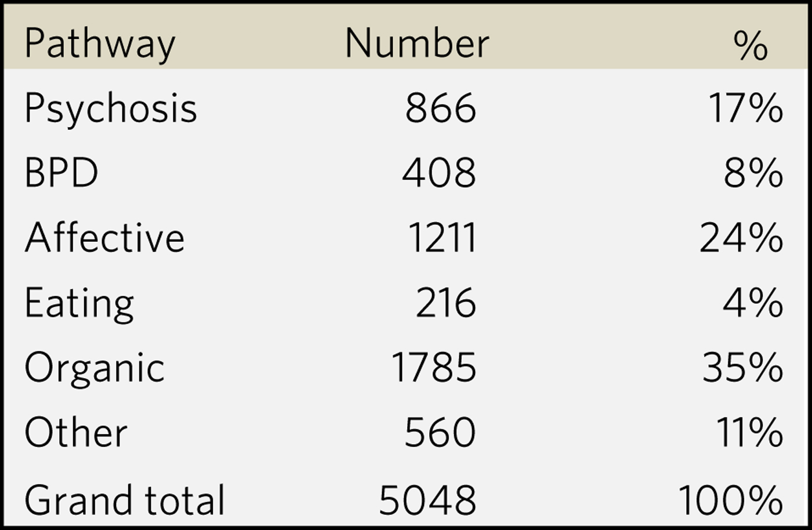Click the 24% cell
This screenshot has width=812, height=530.
pyautogui.click(x=741, y=238)
